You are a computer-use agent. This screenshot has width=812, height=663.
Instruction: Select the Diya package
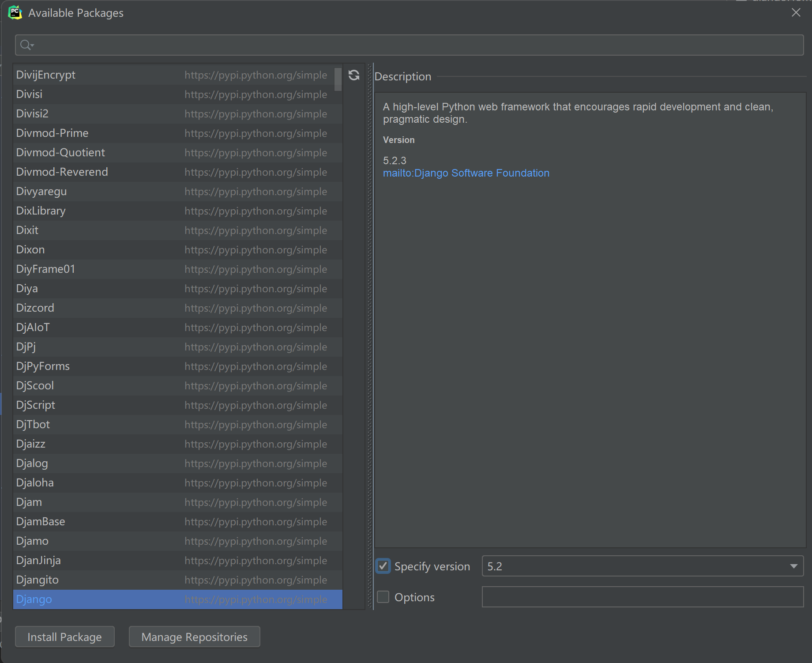178,289
